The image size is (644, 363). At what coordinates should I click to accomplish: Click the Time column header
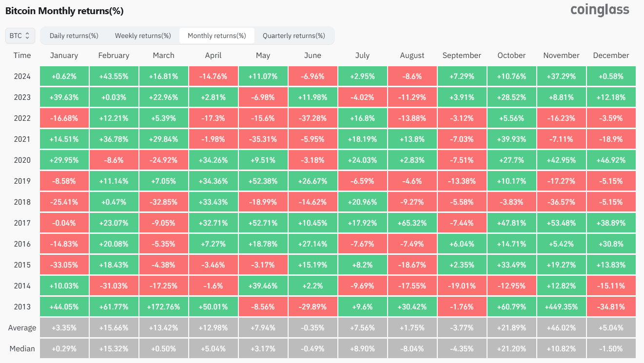(22, 56)
